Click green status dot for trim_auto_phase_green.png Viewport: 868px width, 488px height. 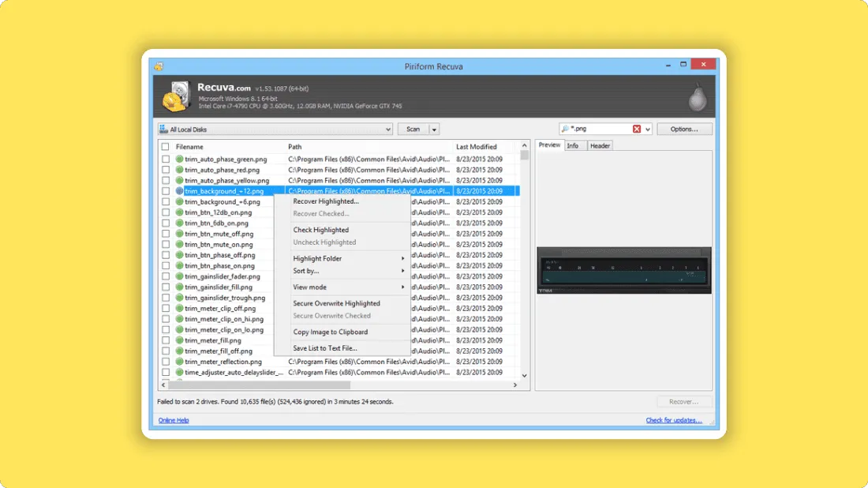(x=179, y=159)
